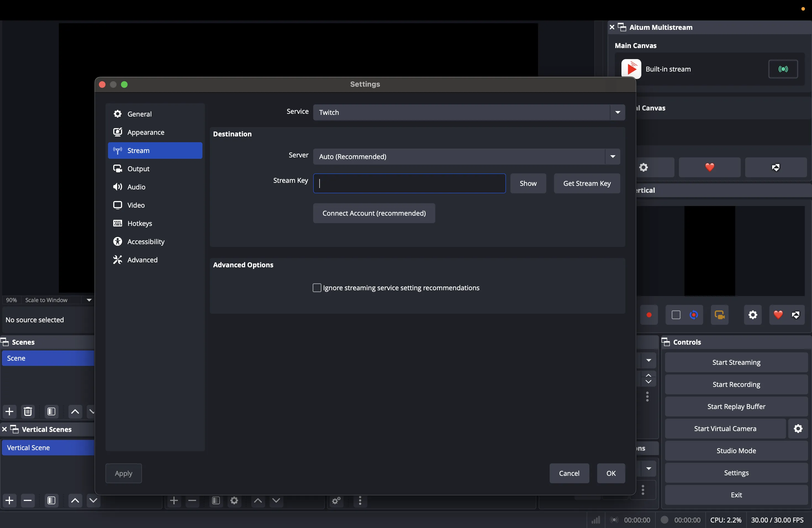
Task: Click the Get Stream Key button
Action: [x=587, y=184]
